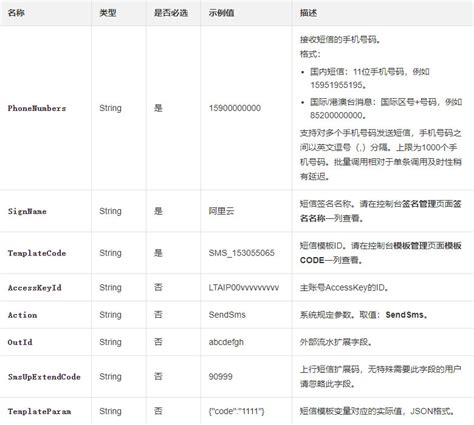Click the bold SendSms value in description
The height and width of the screenshot is (425, 474).
click(404, 315)
